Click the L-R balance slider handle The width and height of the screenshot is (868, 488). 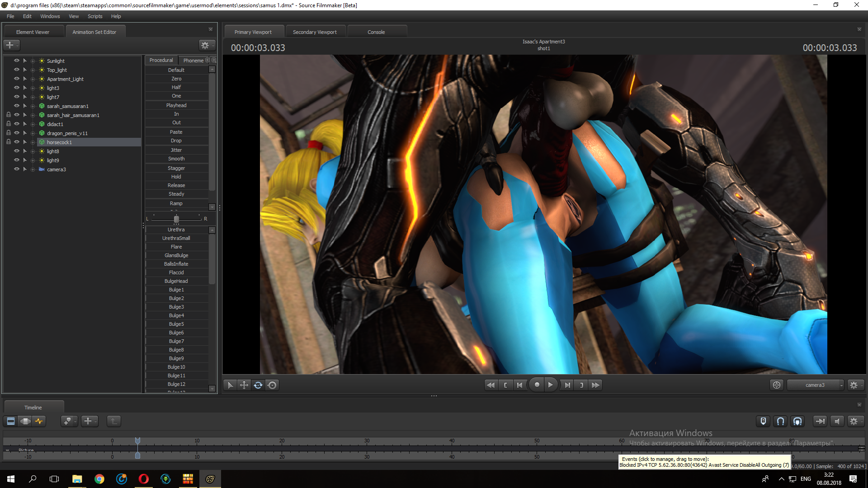point(176,219)
